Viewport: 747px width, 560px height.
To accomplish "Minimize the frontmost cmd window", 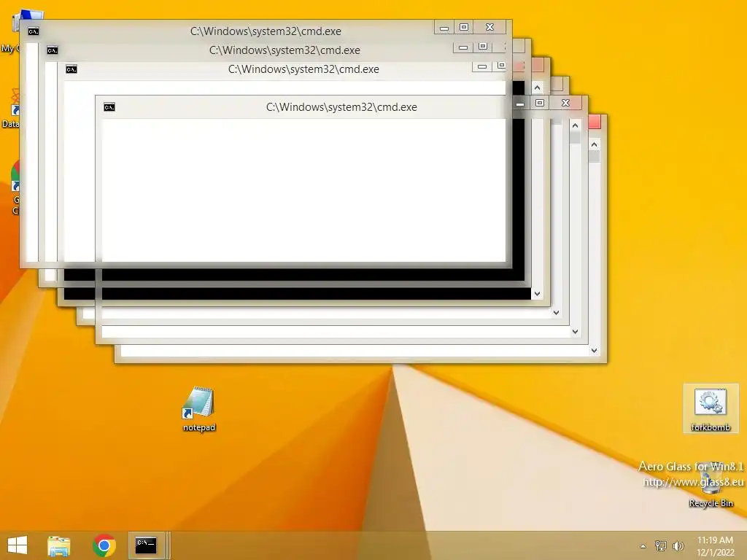I will (x=520, y=103).
